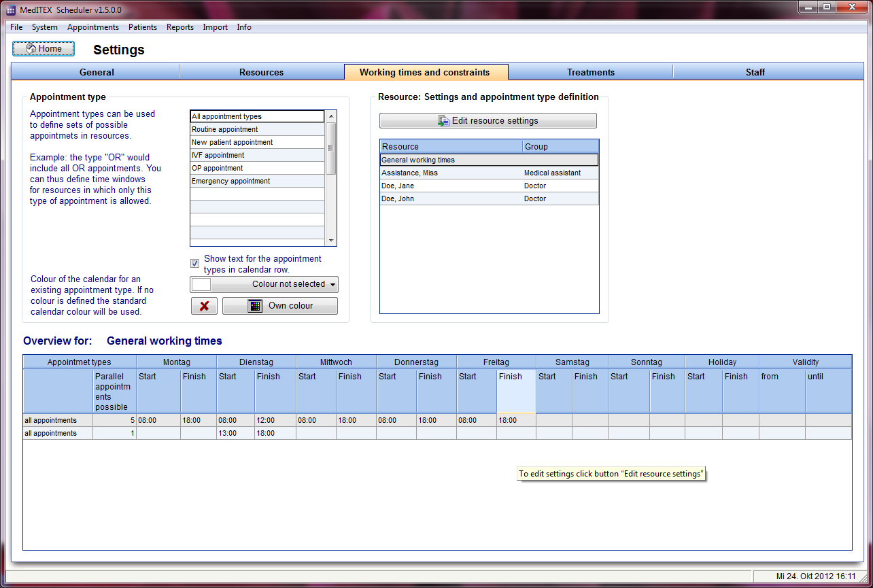Viewport: 873px width, 588px height.
Task: Select the 'Doe, John' resource row
Action: tap(490, 198)
